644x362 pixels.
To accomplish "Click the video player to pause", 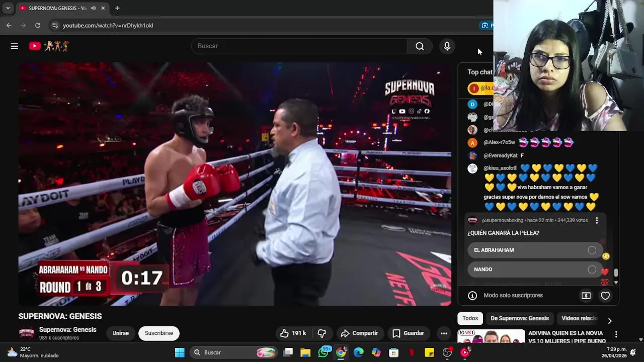I will point(234,184).
